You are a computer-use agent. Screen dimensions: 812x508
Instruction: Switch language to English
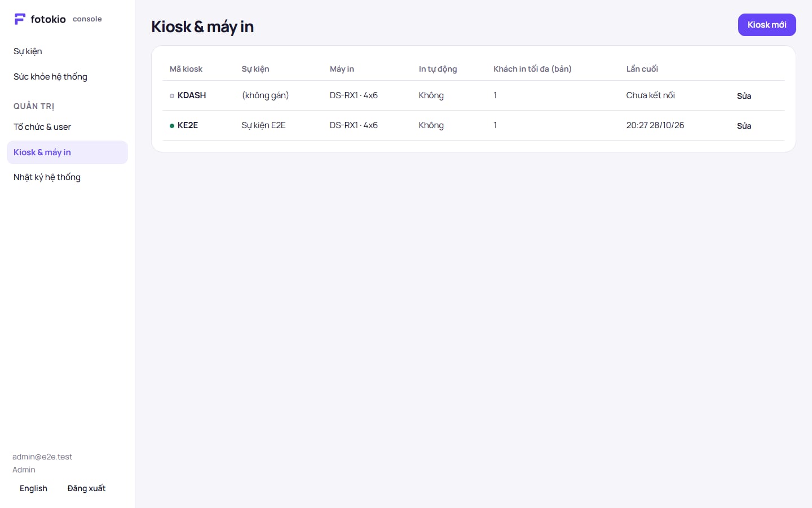click(33, 489)
